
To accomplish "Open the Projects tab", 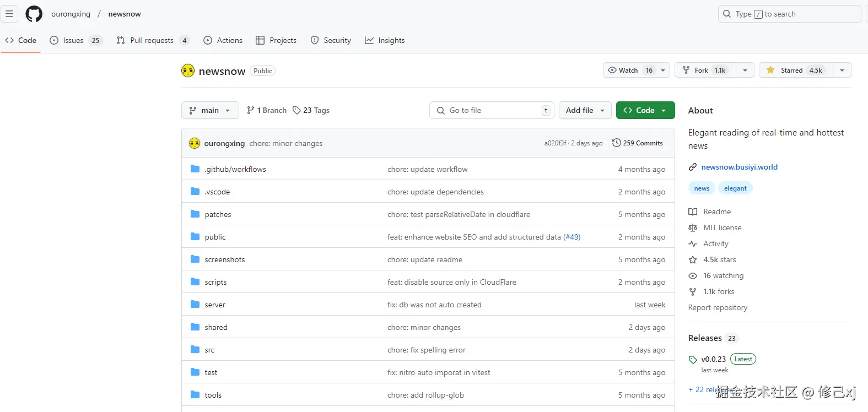I will coord(276,40).
